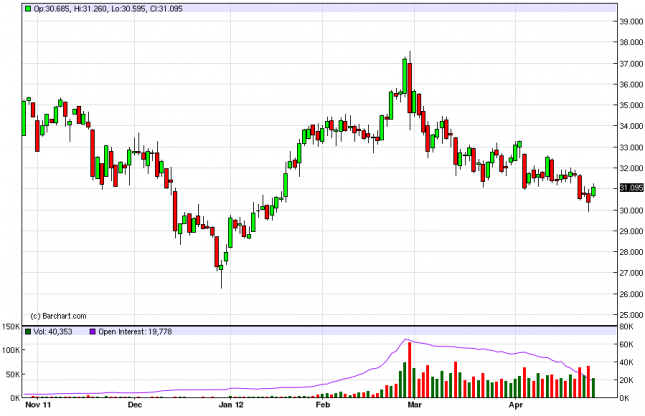
Task: Click the purple Open Interest legend square
Action: (93, 331)
